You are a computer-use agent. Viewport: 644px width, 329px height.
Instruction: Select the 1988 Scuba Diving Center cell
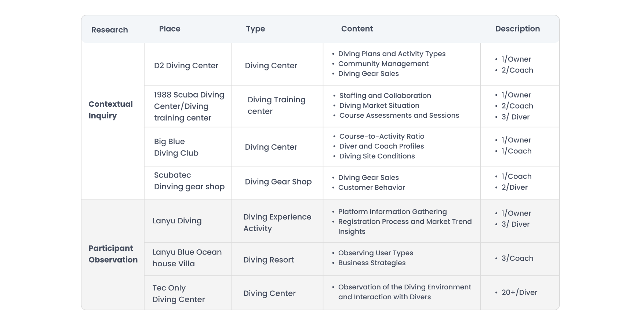pyautogui.click(x=189, y=106)
